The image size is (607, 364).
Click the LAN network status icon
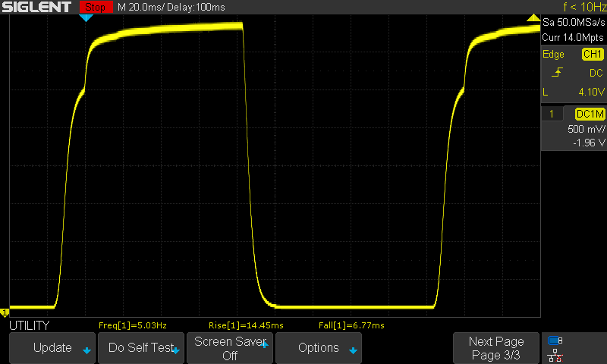tap(555, 355)
